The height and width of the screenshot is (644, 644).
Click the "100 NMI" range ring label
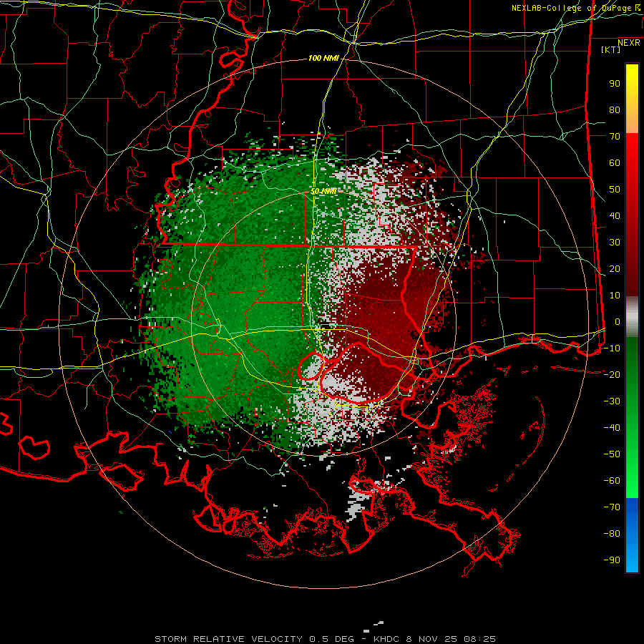click(323, 59)
